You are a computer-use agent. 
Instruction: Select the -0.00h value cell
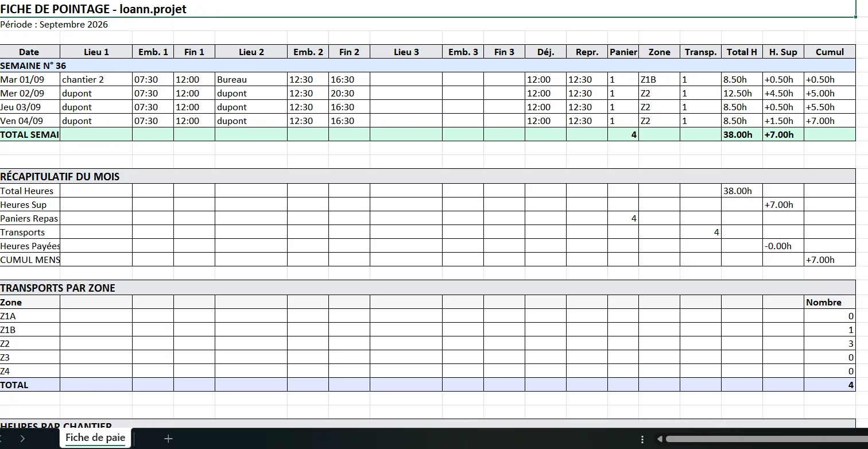(784, 246)
